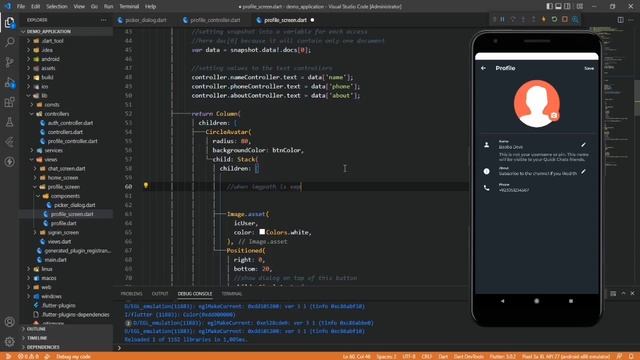The image size is (640, 360).
Task: Open the Help menu
Action: (151, 7)
